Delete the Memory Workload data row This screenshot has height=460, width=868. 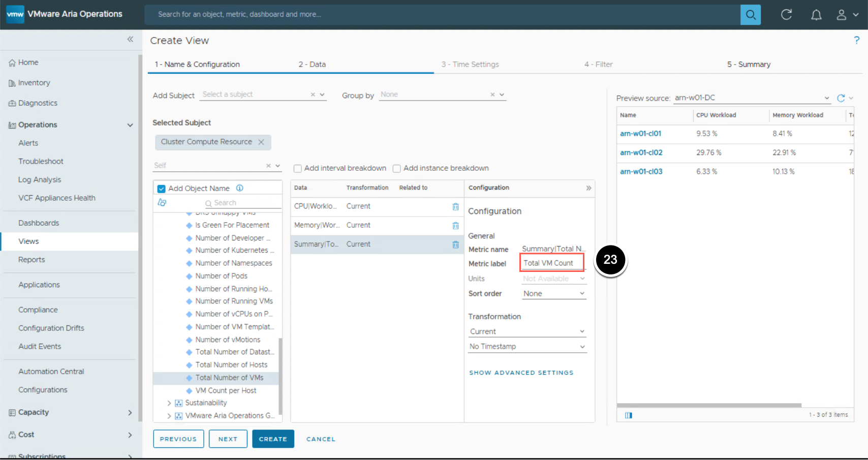455,226
